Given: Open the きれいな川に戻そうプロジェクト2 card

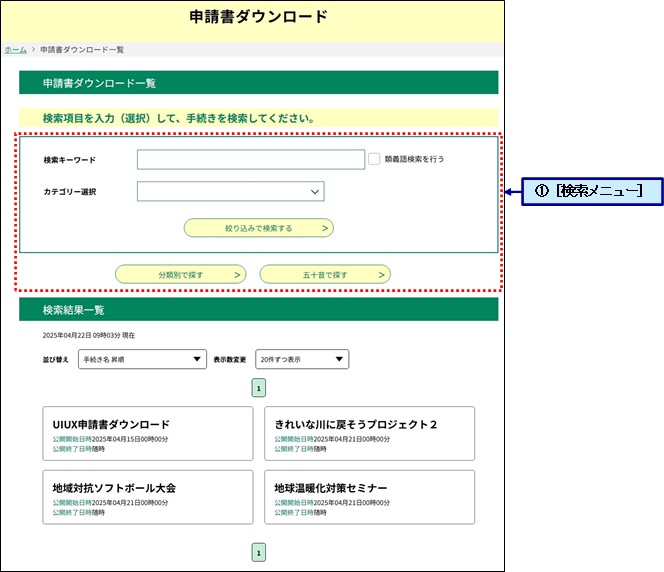Looking at the screenshot, I should click(369, 433).
